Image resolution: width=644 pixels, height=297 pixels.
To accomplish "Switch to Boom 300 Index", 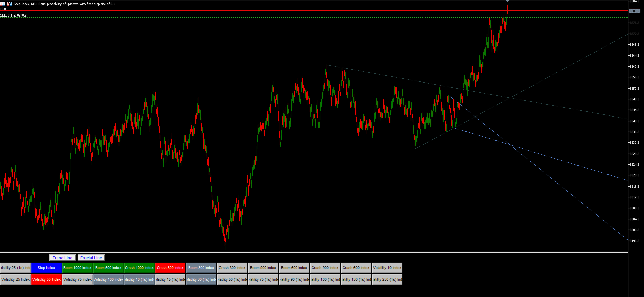I will [x=201, y=268].
